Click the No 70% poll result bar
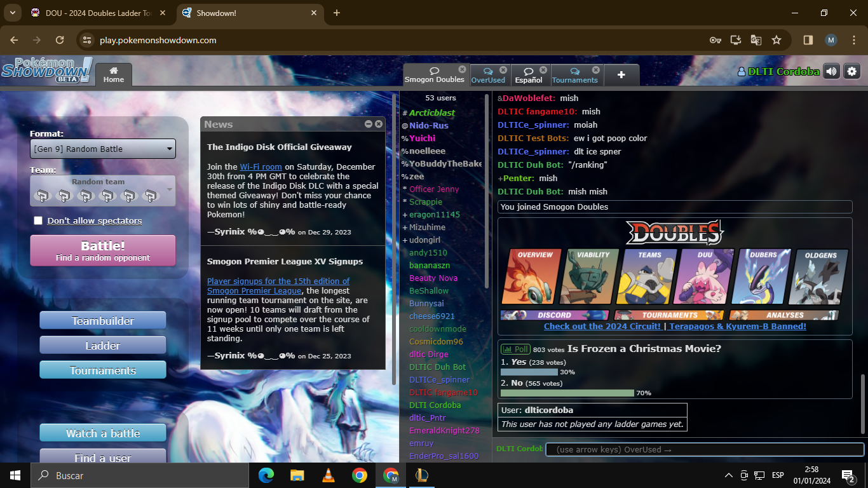This screenshot has height=488, width=868. pos(567,393)
